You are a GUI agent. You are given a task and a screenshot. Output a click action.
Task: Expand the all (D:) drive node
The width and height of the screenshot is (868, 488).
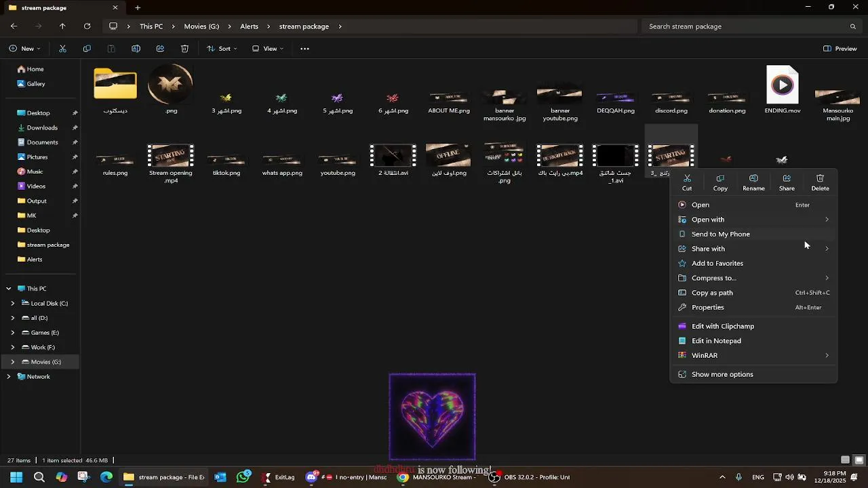pos(12,318)
